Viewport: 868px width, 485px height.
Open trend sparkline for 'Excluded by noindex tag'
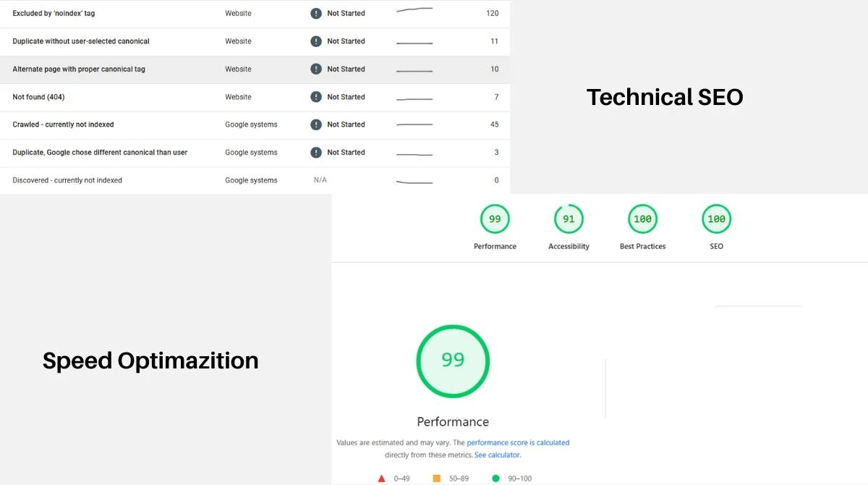(x=414, y=10)
